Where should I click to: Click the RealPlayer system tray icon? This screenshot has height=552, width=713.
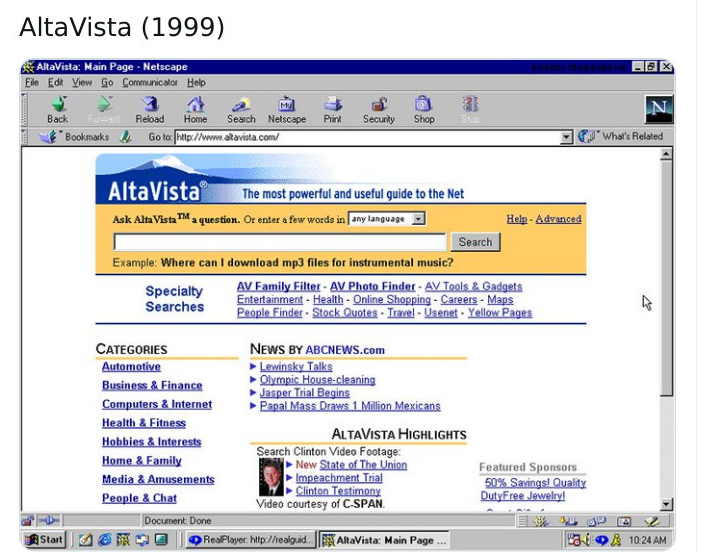(x=602, y=540)
